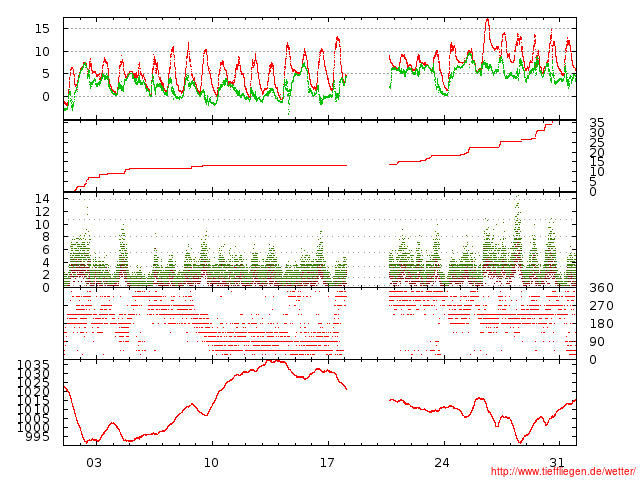
Task: Click the 14 label on the wind speed axis
Action: tap(42, 199)
